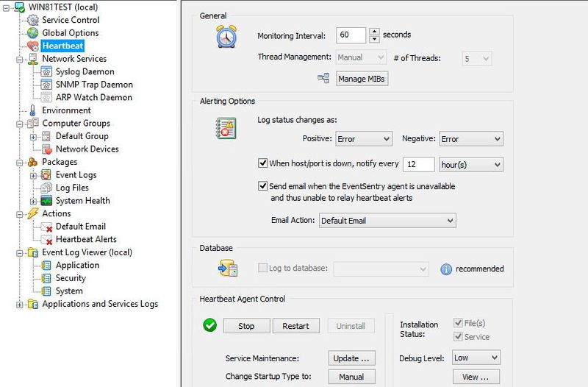Expand the Applications and Services Logs node
The width and height of the screenshot is (588, 387).
[20, 305]
